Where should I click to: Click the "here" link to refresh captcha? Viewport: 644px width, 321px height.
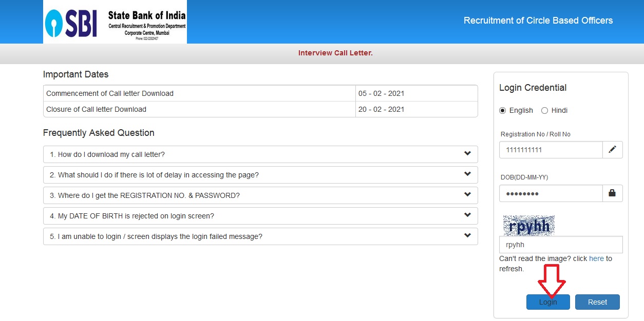[x=596, y=258]
